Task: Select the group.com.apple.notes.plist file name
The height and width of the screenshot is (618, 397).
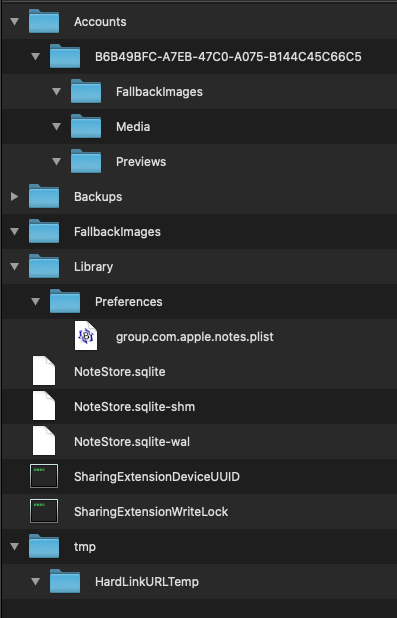Action: (x=195, y=337)
